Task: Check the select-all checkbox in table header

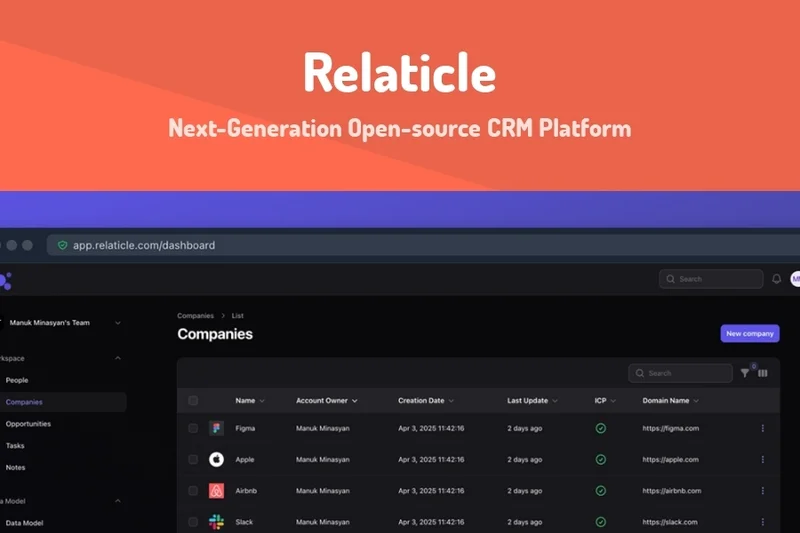Action: (193, 401)
